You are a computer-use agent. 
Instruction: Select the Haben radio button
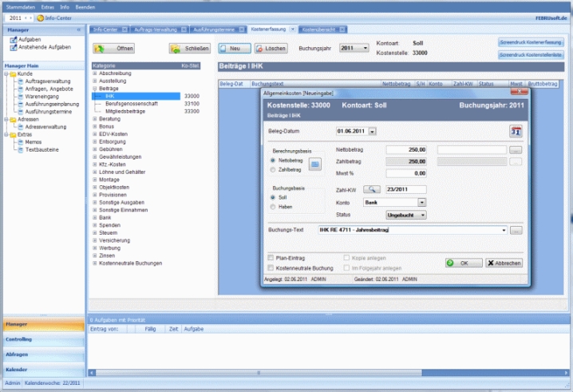coord(273,207)
